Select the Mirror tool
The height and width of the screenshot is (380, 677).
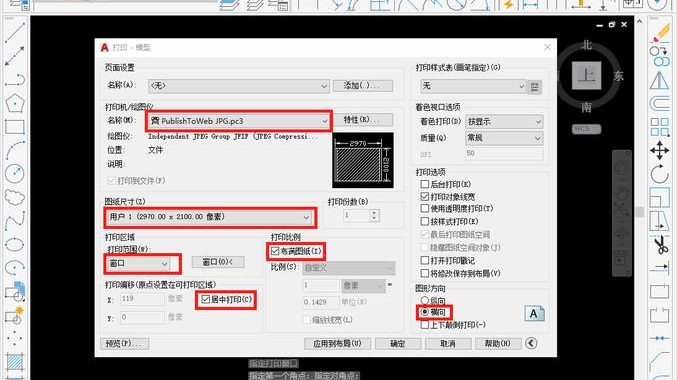pos(660,80)
